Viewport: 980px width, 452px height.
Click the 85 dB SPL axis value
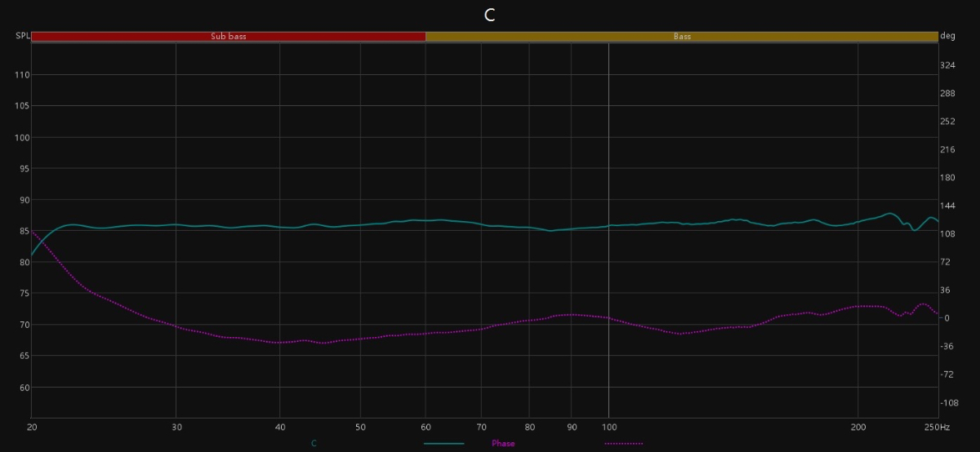click(x=24, y=231)
